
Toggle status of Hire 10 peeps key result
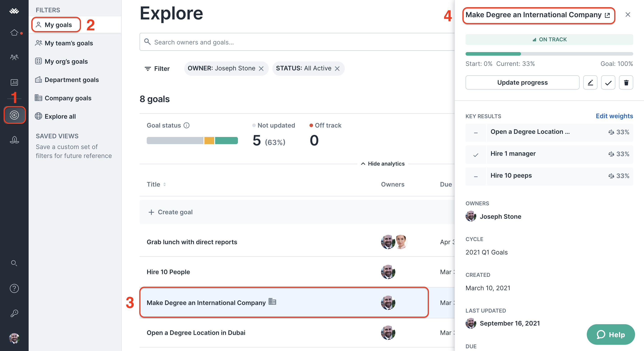pyautogui.click(x=476, y=177)
